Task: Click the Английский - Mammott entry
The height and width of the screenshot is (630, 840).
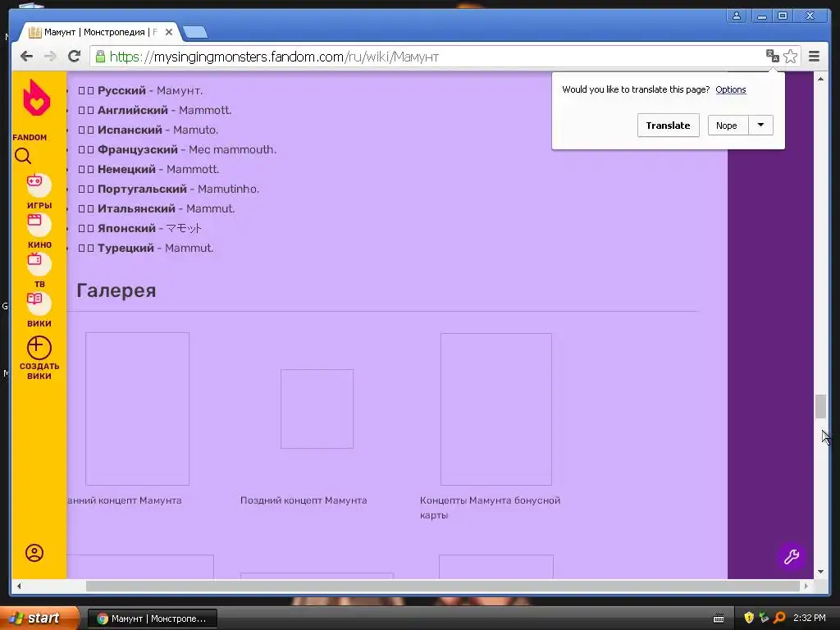Action: pos(155,111)
